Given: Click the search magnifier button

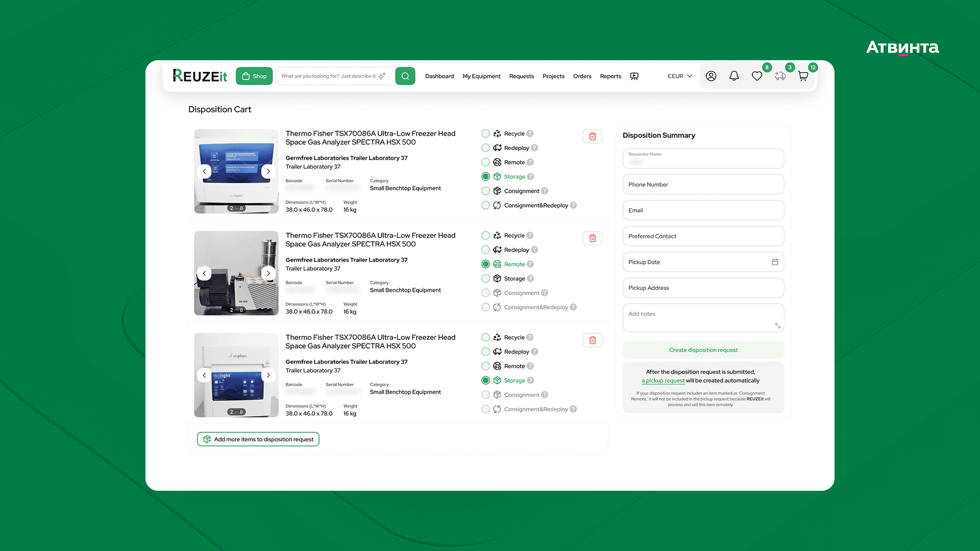Looking at the screenshot, I should tap(405, 76).
